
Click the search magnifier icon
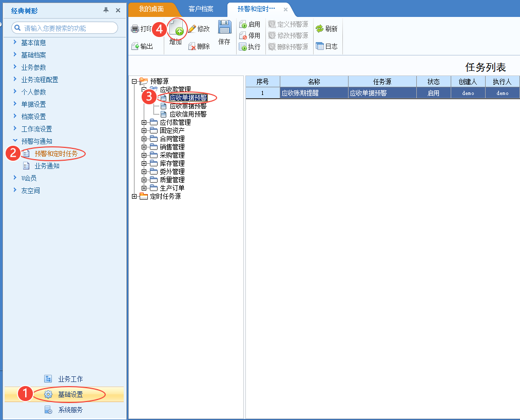(17, 28)
